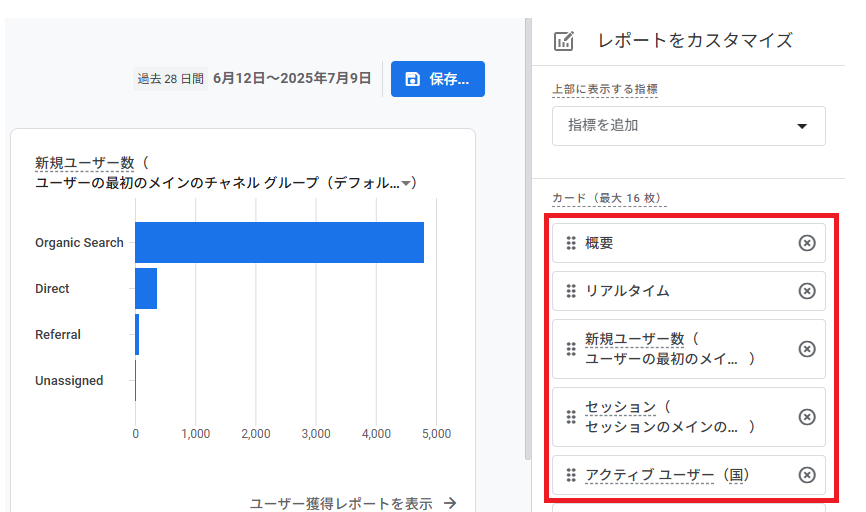This screenshot has height=512, width=866.
Task: Click the Direct channel label
Action: pos(52,289)
